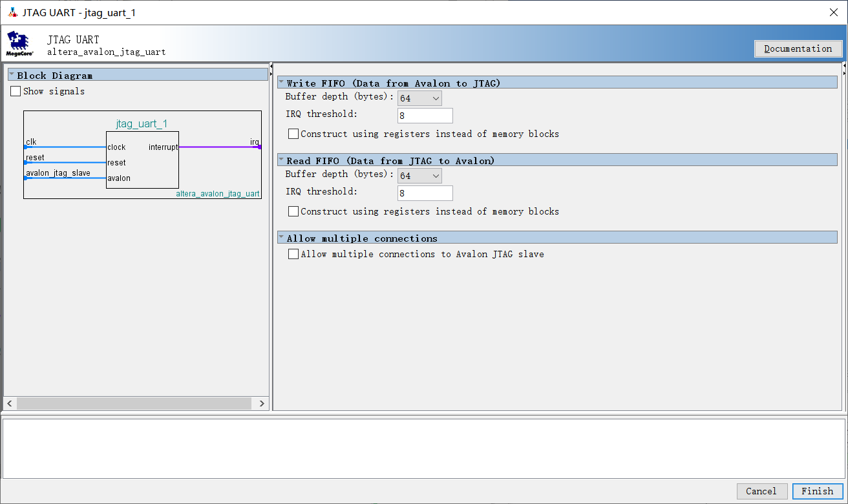Click the irq interrupt endpoint in the diagram
Image resolution: width=848 pixels, height=504 pixels.
(x=259, y=147)
